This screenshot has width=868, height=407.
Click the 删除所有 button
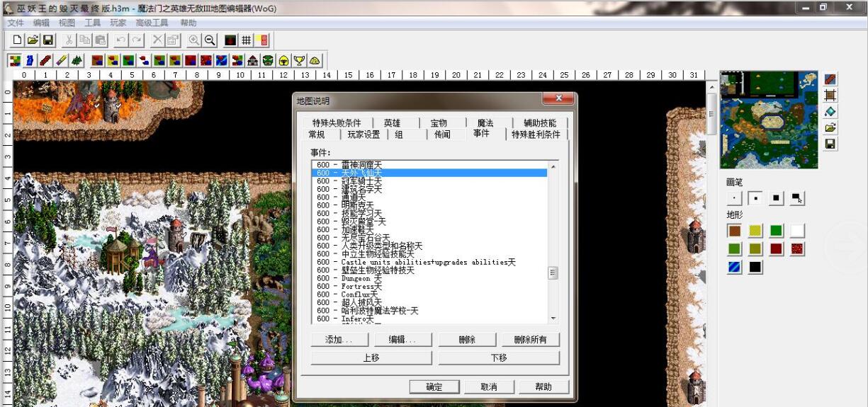point(530,340)
